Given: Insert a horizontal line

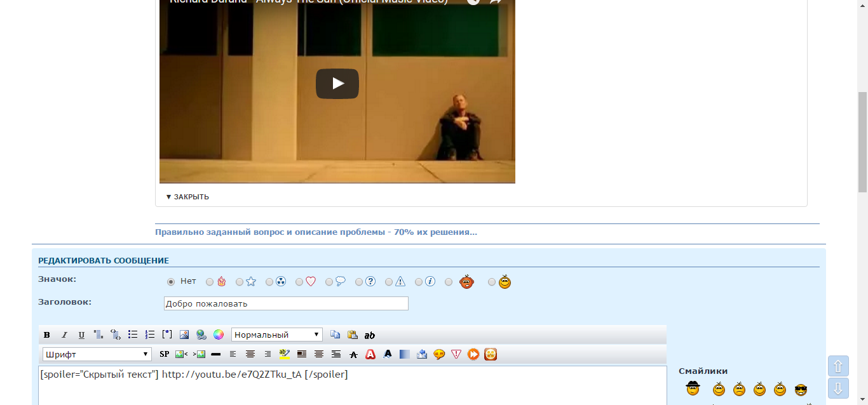Looking at the screenshot, I should 216,354.
